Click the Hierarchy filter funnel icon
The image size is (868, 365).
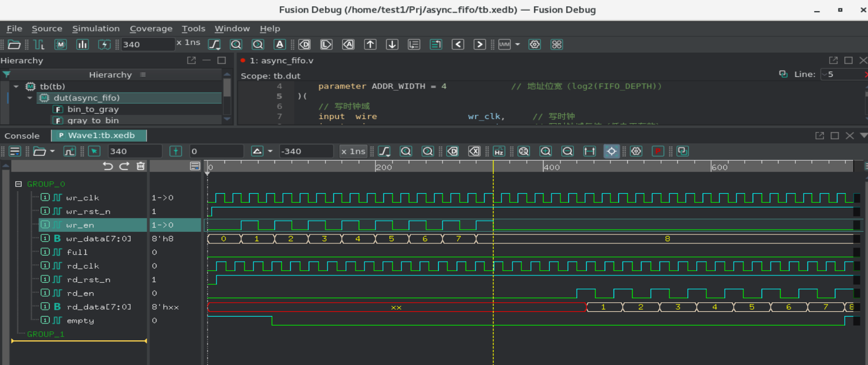tap(6, 75)
